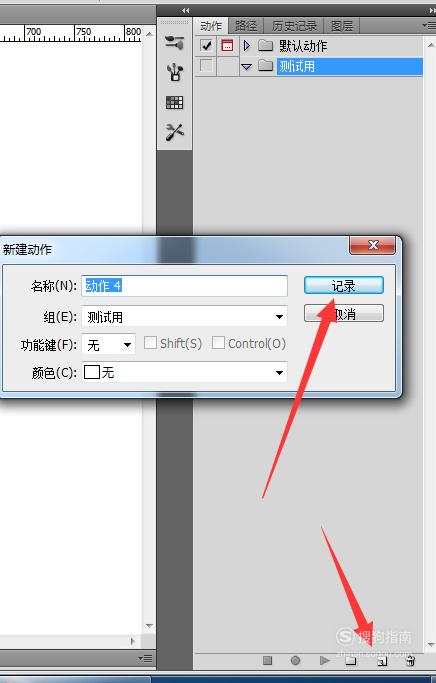Click the stop recording square icon

pyautogui.click(x=267, y=661)
